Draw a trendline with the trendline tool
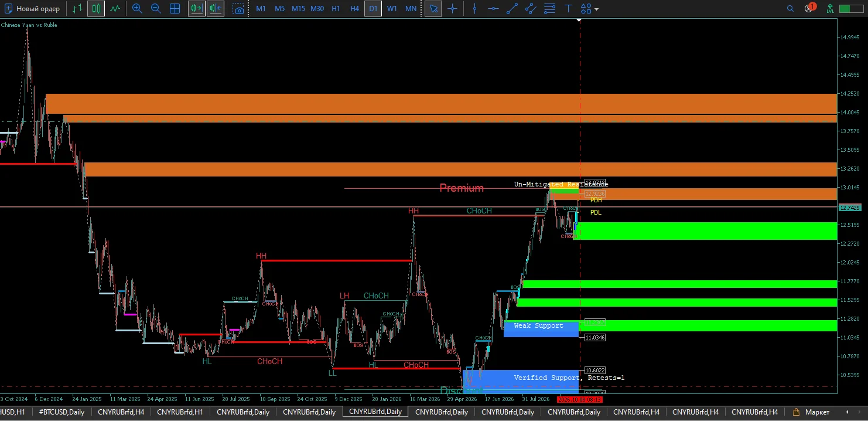 click(x=512, y=9)
